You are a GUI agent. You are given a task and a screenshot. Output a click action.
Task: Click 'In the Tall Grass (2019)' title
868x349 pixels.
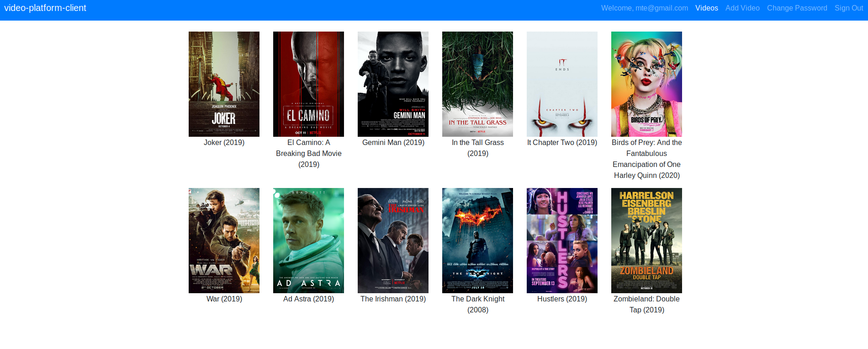click(478, 148)
